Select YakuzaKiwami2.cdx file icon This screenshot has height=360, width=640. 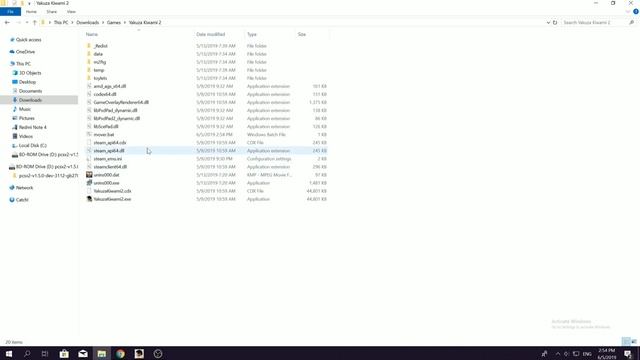[x=89, y=191]
